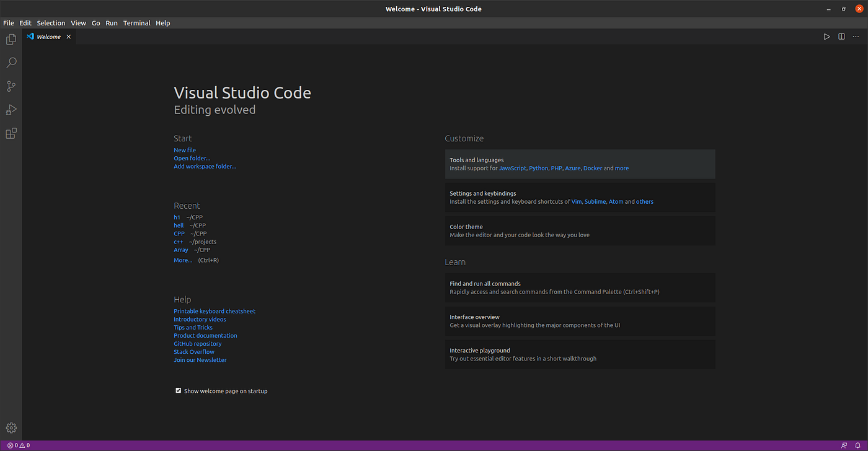
Task: Click the Open folder... link
Action: point(192,158)
